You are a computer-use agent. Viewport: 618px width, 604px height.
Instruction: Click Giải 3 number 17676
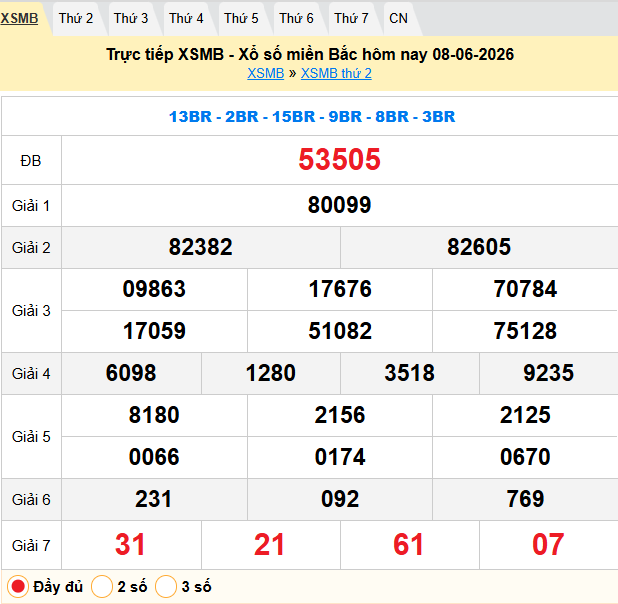(340, 289)
